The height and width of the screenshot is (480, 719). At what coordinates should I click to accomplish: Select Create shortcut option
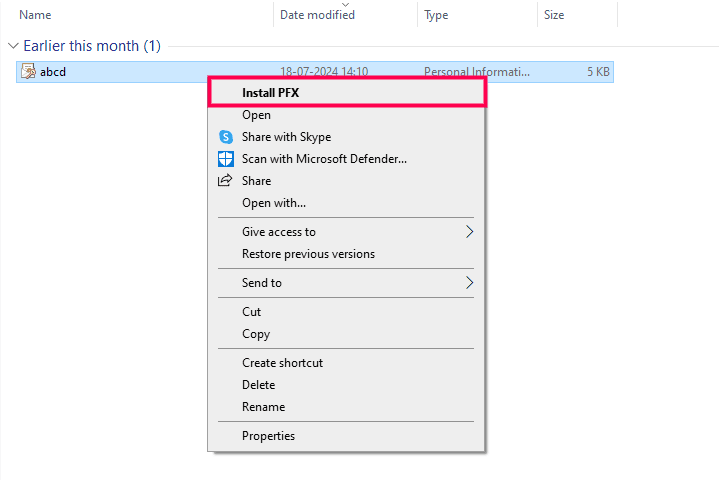282,363
